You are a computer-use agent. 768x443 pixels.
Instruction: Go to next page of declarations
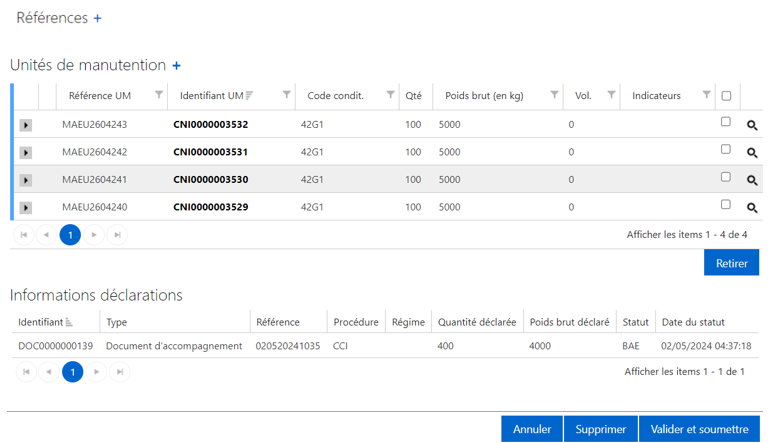pos(96,372)
